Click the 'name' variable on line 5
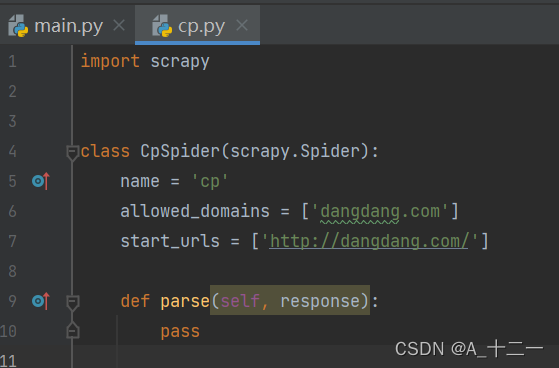The width and height of the screenshot is (559, 368). (x=140, y=181)
